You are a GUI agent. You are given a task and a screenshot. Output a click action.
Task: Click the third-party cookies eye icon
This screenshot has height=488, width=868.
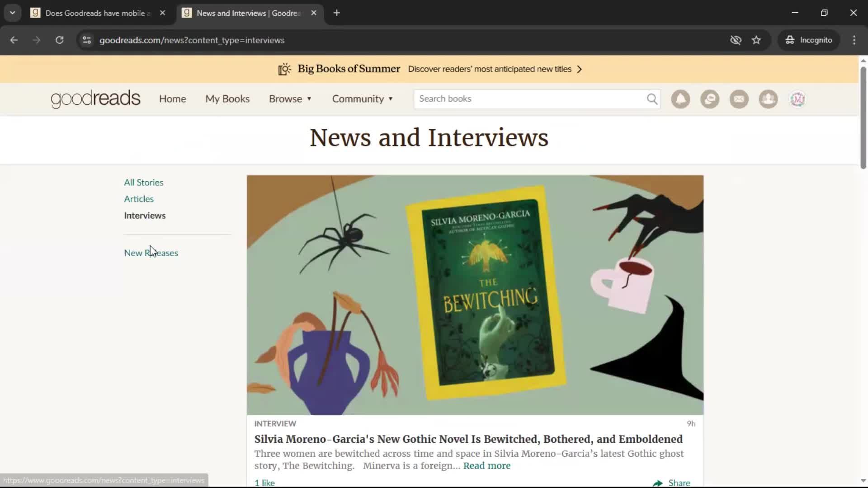[x=736, y=40]
